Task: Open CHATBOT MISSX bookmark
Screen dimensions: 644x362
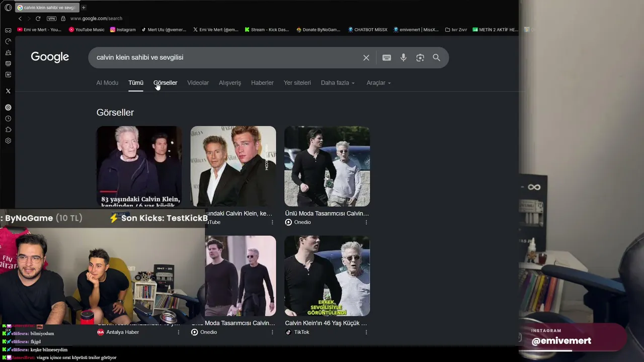Action: click(x=368, y=30)
